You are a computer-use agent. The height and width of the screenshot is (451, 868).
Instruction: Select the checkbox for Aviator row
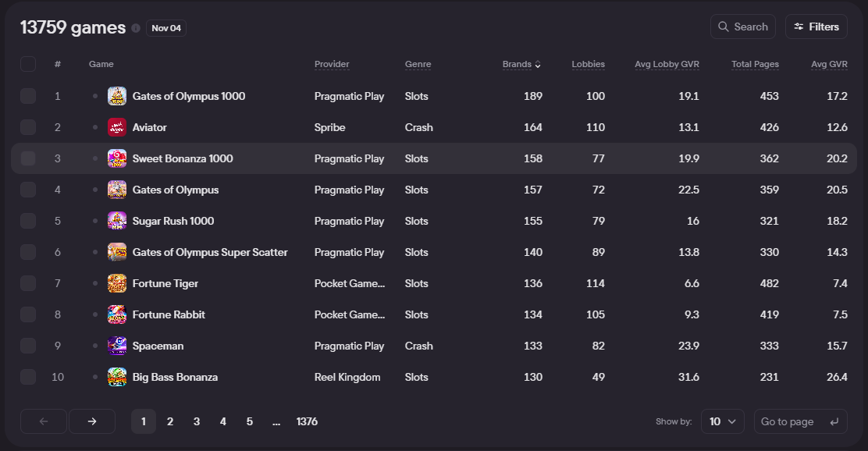28,127
